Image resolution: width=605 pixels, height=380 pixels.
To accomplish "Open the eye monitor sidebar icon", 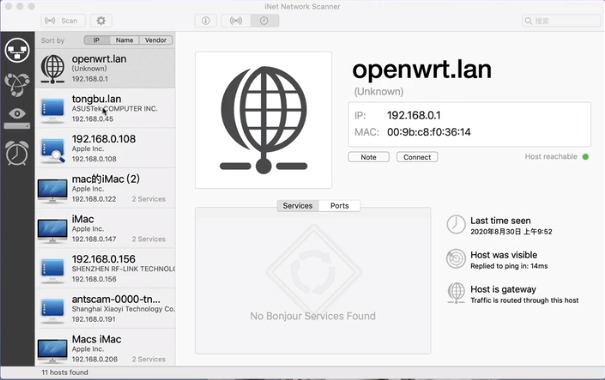I will pos(17,118).
